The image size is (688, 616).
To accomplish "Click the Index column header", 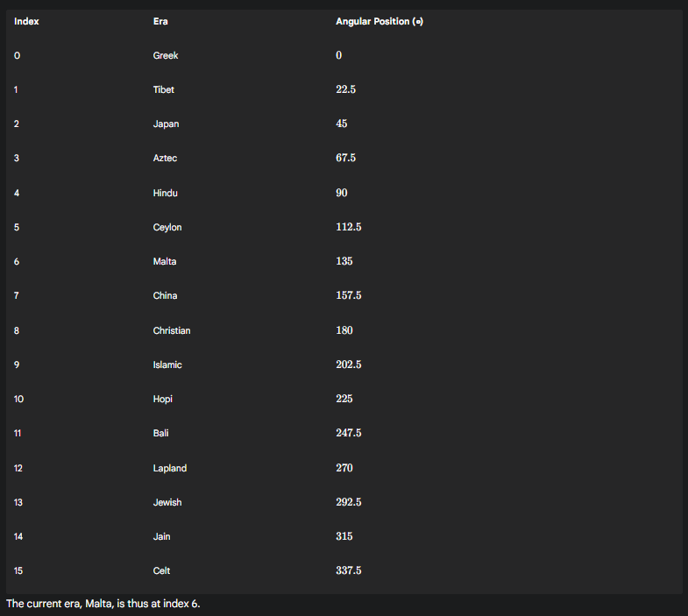I will [x=26, y=22].
